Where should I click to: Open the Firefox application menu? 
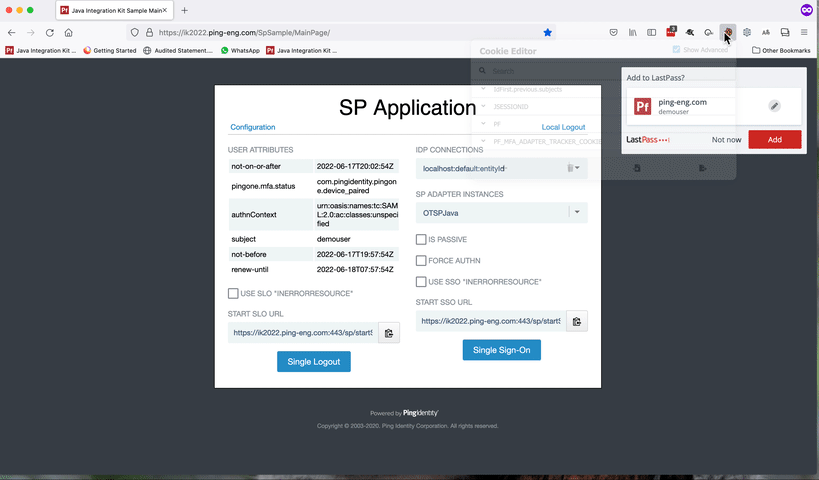point(804,32)
